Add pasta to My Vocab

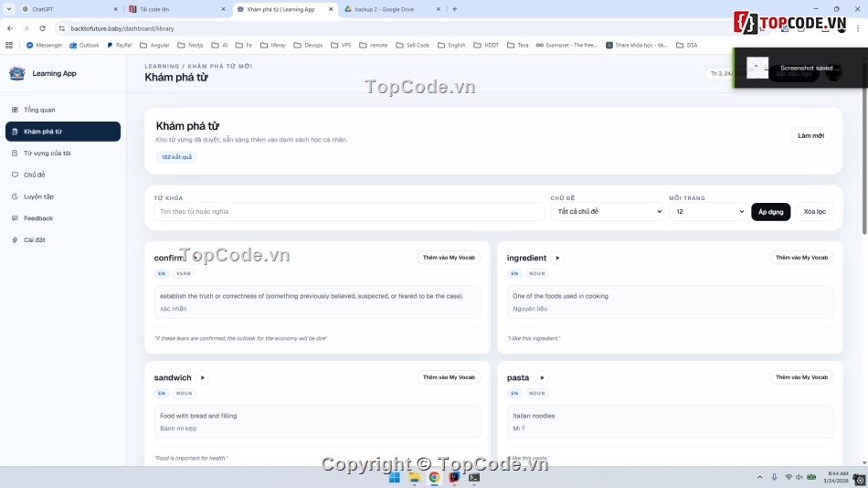801,377
